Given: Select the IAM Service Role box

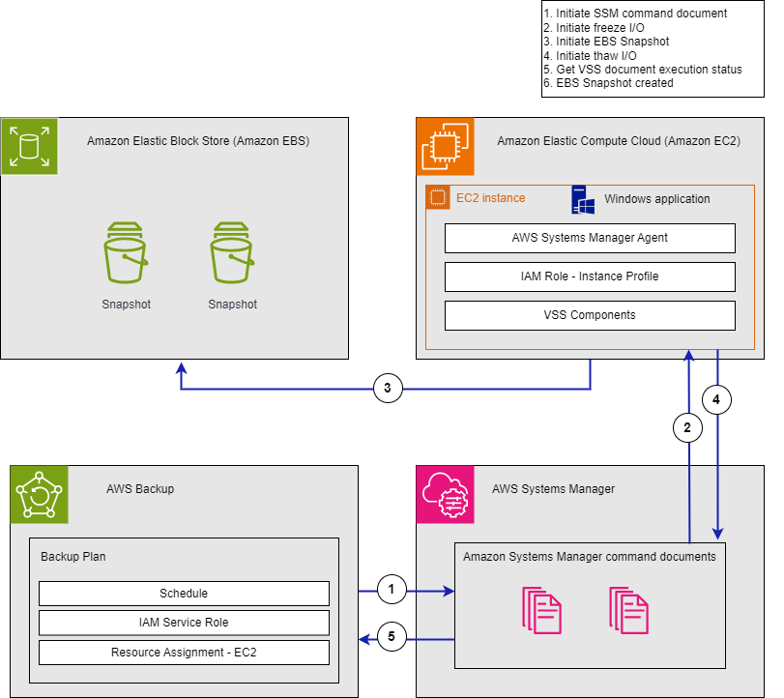Looking at the screenshot, I should [184, 623].
